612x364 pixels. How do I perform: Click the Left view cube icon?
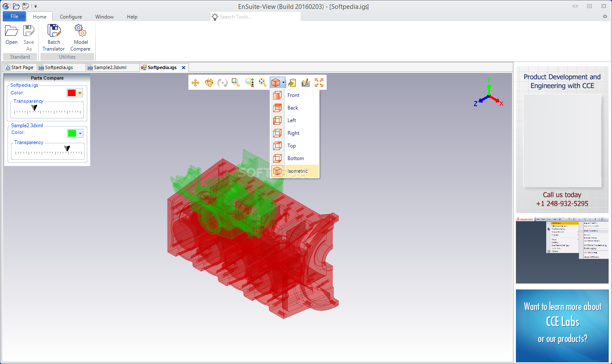(x=277, y=120)
